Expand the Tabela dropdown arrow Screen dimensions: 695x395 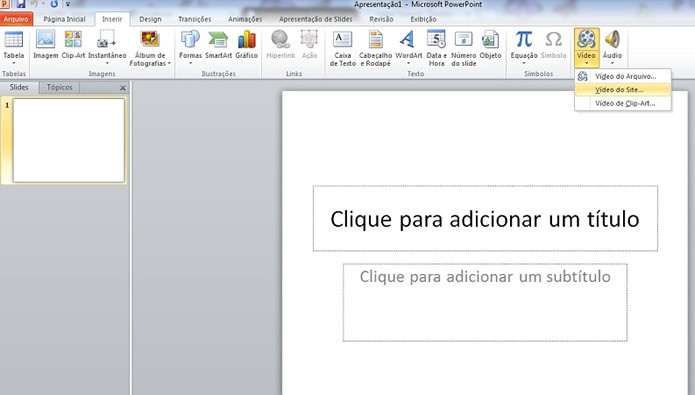[x=14, y=63]
